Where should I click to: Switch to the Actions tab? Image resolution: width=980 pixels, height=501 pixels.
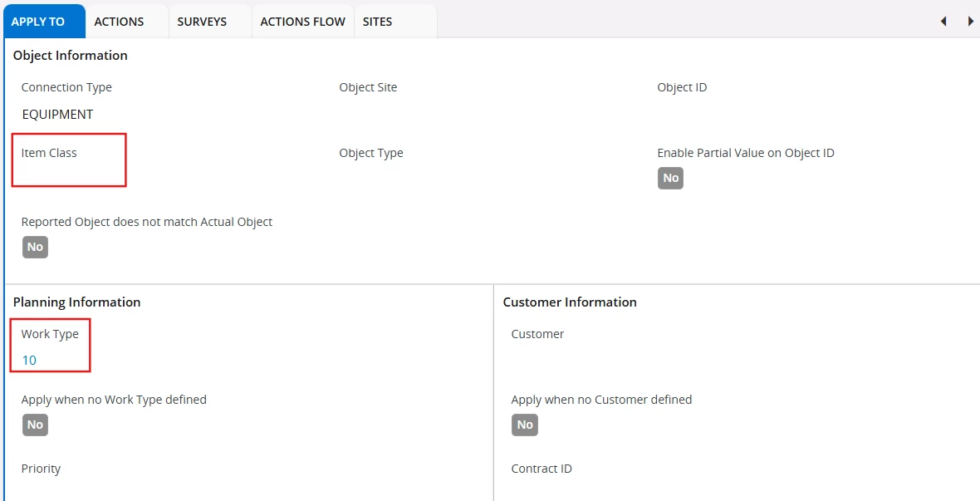click(119, 22)
